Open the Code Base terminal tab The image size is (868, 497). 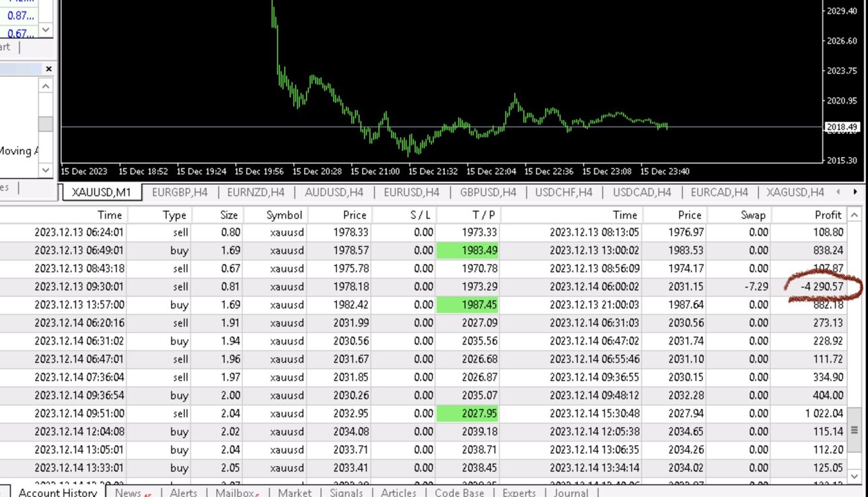pos(460,492)
